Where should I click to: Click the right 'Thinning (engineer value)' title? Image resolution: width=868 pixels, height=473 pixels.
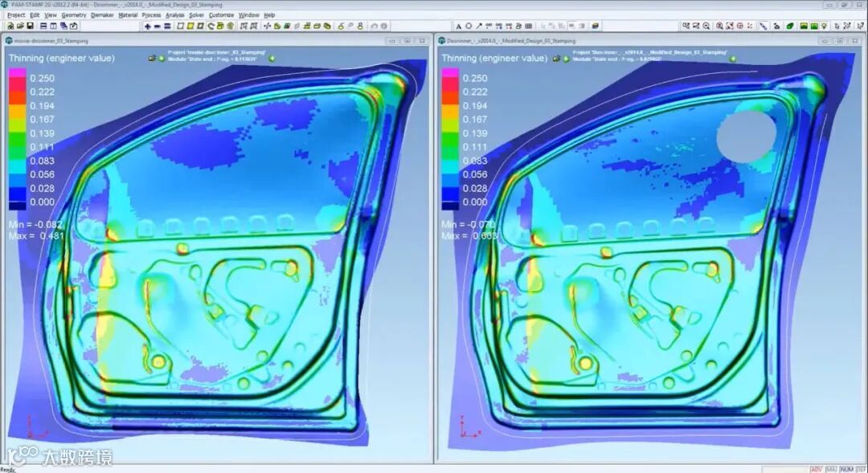click(x=494, y=58)
